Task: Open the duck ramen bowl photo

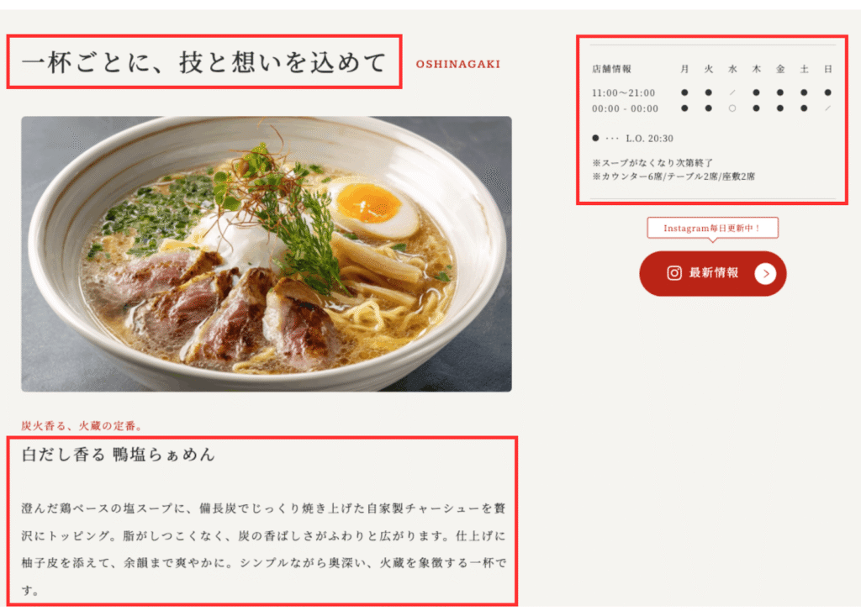Action: [x=267, y=254]
